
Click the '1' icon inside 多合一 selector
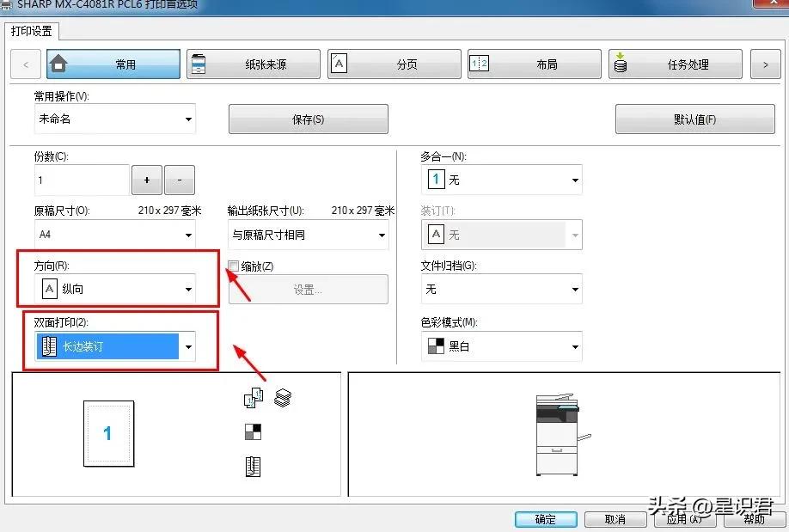click(x=436, y=179)
